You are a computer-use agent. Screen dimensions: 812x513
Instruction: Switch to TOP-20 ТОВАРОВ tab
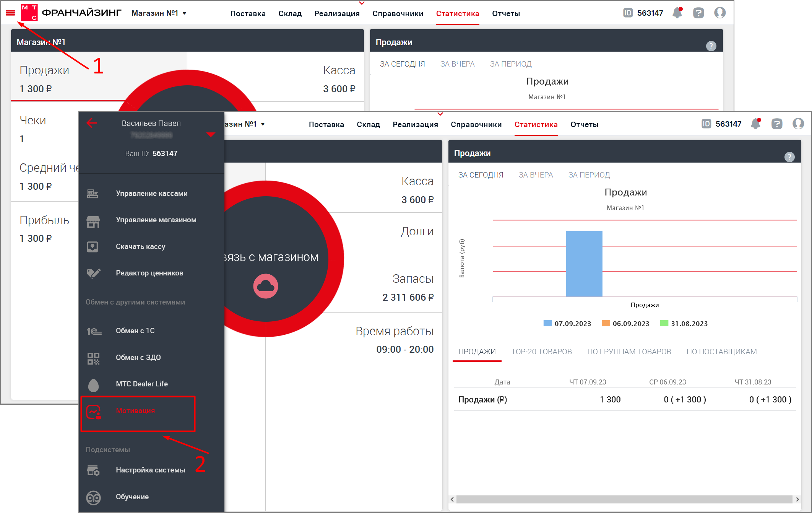coord(541,352)
